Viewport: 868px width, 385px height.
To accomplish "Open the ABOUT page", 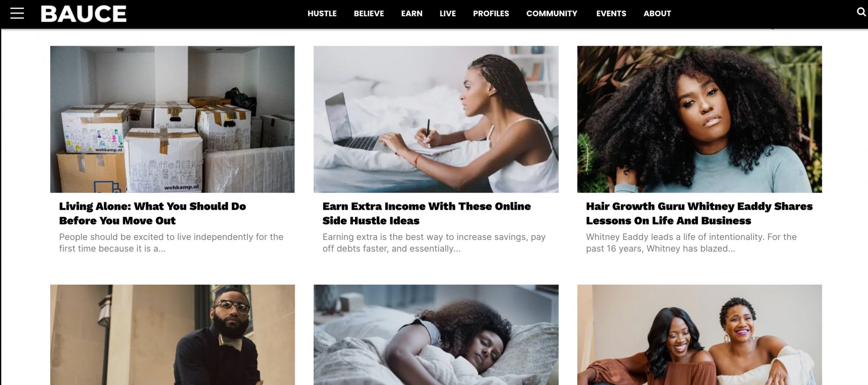I will (657, 14).
